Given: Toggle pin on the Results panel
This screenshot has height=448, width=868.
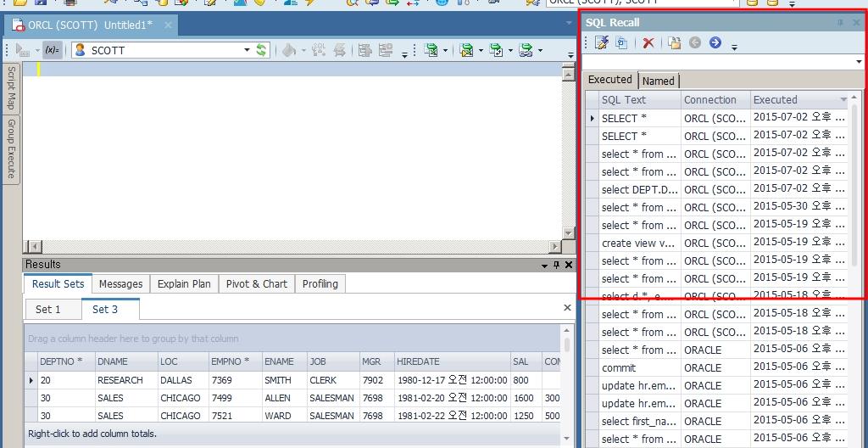Looking at the screenshot, I should tap(556, 265).
